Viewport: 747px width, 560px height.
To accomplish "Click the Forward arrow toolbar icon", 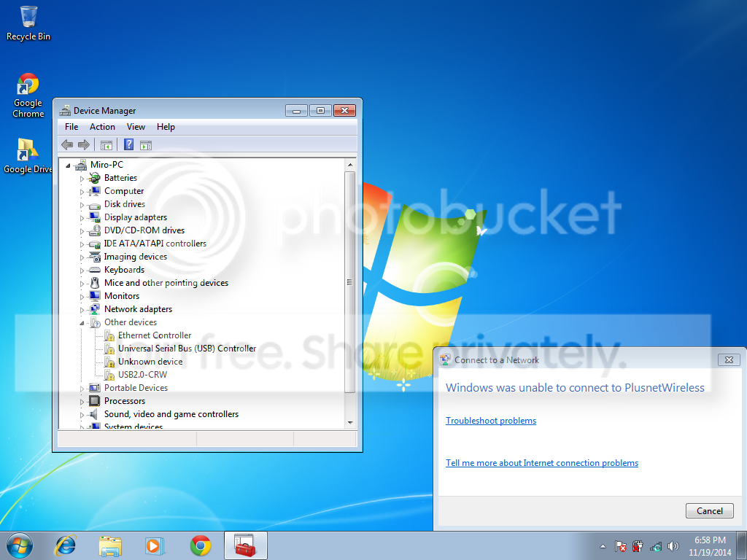I will click(x=84, y=145).
